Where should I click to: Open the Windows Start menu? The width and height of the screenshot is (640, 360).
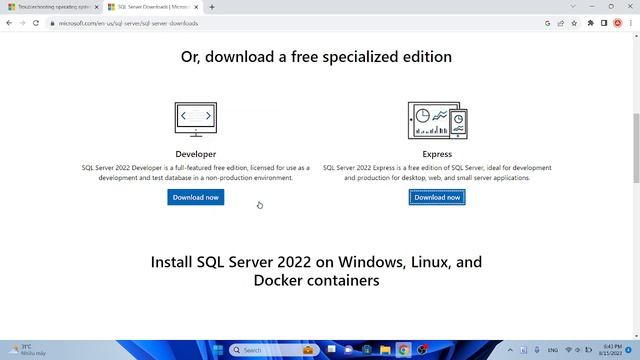point(218,350)
